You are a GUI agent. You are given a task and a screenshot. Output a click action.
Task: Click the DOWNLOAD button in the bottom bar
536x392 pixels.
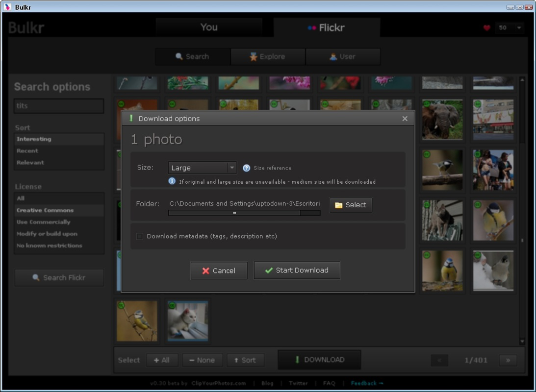point(319,360)
